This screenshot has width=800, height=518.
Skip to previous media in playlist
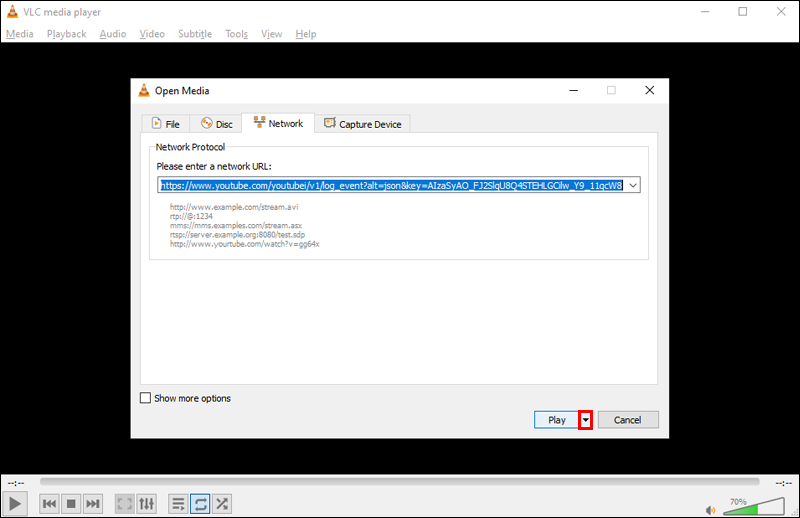(49, 504)
